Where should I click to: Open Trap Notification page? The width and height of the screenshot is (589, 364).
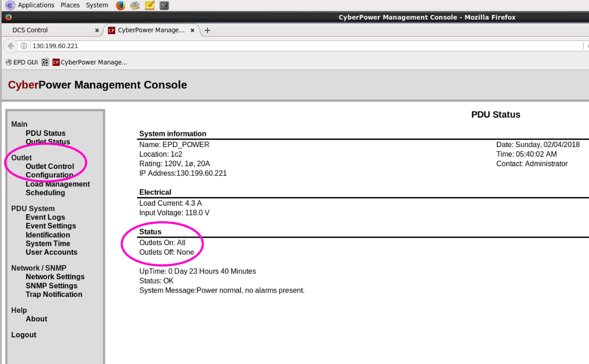click(x=54, y=294)
